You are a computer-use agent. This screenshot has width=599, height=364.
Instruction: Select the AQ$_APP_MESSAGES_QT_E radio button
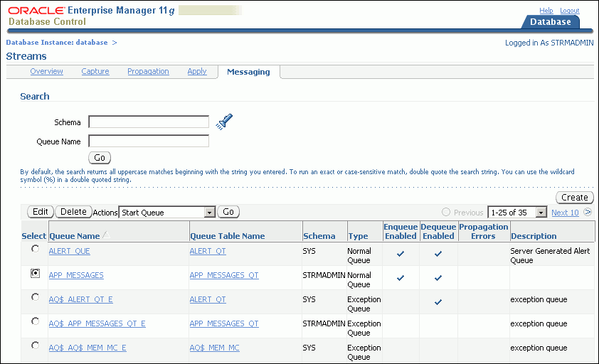(35, 321)
